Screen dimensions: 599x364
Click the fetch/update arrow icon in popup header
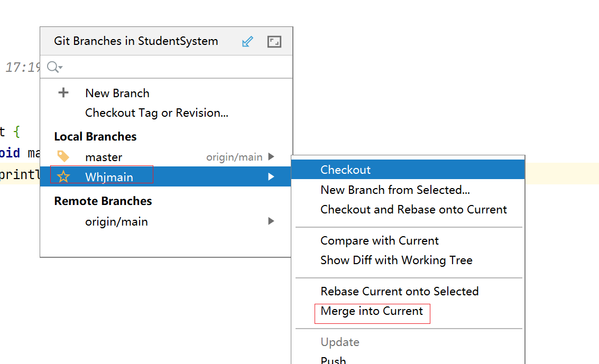(x=247, y=42)
